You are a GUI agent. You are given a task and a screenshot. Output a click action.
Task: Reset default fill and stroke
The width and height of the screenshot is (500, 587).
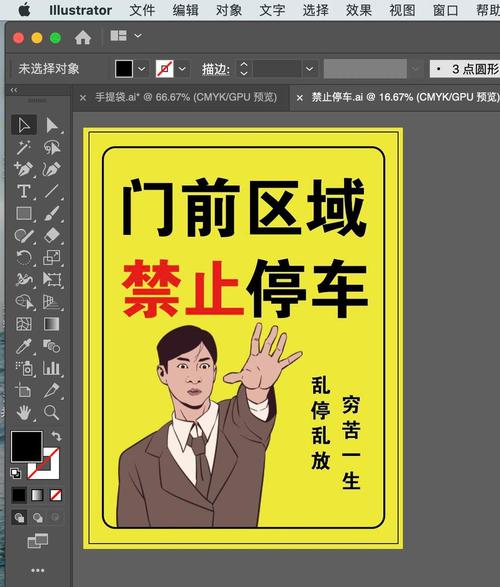(x=16, y=474)
